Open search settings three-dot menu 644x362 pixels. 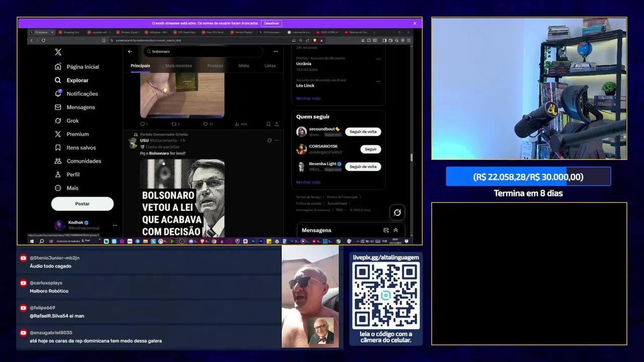(275, 51)
